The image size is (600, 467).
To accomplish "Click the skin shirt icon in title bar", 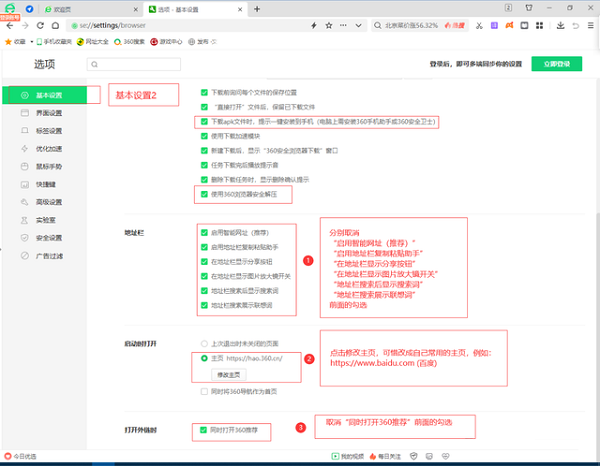I will point(529,8).
